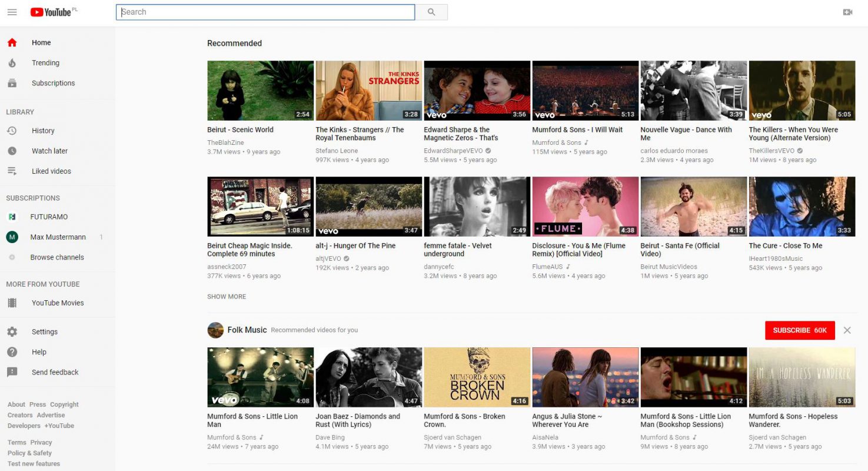Image resolution: width=868 pixels, height=471 pixels.
Task: Open title 'femme fatale - Velvet underground'
Action: tap(458, 250)
